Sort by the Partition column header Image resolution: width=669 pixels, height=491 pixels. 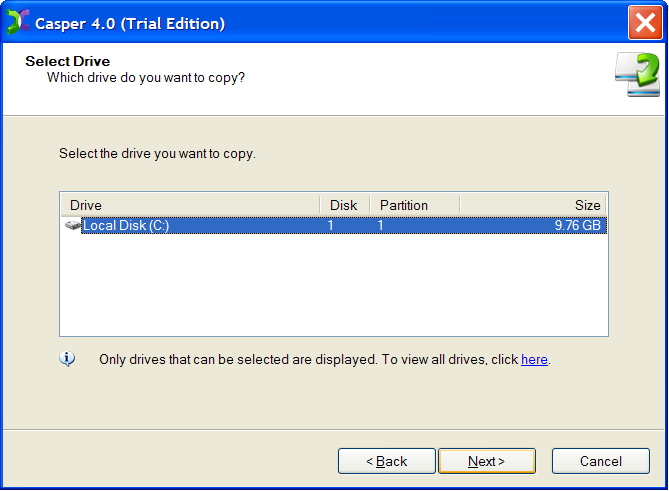tap(415, 205)
